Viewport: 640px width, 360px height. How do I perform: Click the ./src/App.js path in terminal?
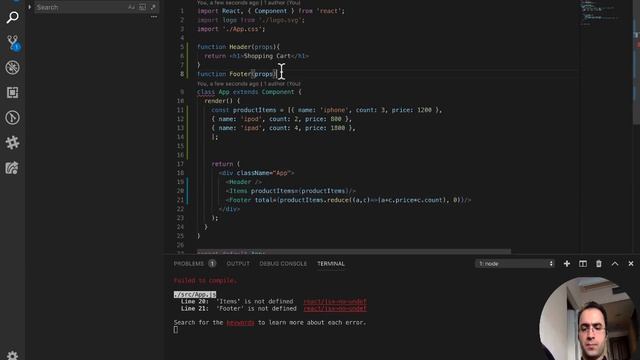(195, 294)
